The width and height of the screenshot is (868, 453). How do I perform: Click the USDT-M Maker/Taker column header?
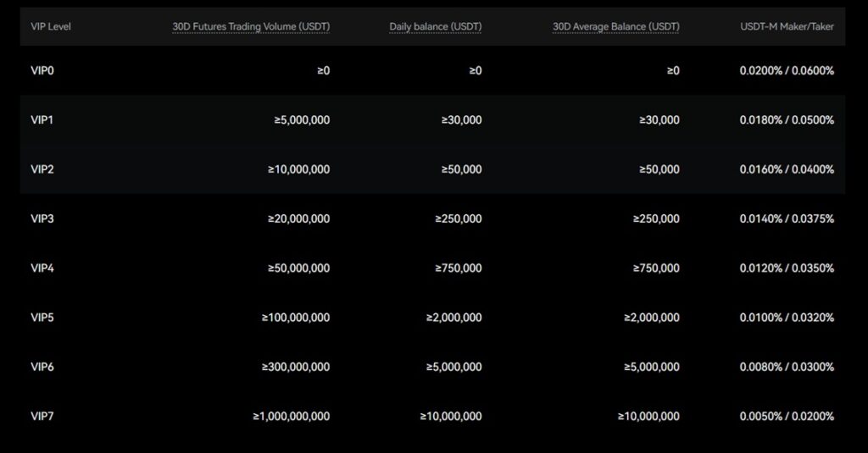click(787, 26)
